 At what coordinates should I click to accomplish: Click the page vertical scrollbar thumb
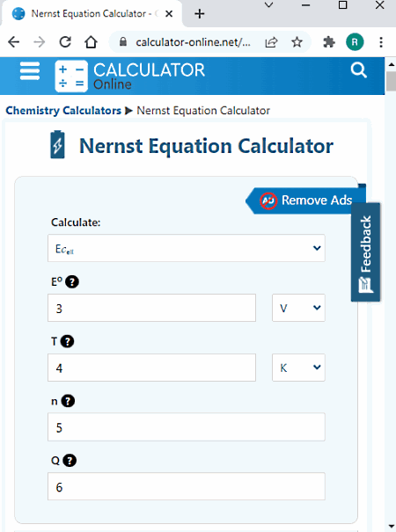coord(391,82)
